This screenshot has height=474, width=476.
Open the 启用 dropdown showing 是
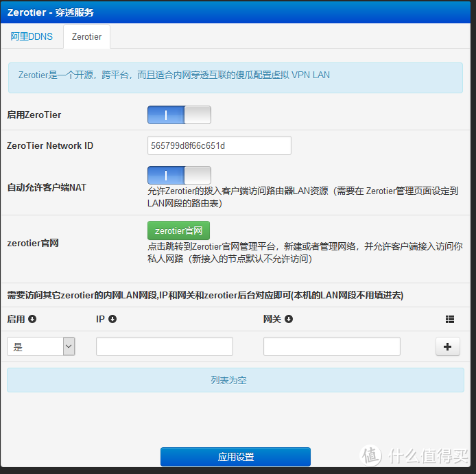tap(41, 346)
